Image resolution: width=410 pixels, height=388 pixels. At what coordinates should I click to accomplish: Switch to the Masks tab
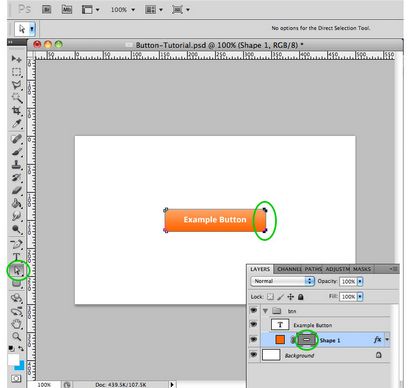click(x=362, y=269)
